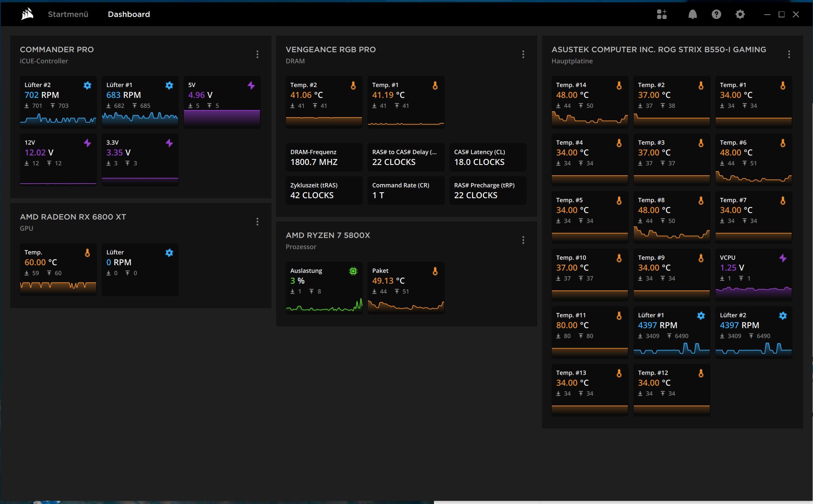Click the Temp. #11 80.00 °C tile

click(x=589, y=332)
